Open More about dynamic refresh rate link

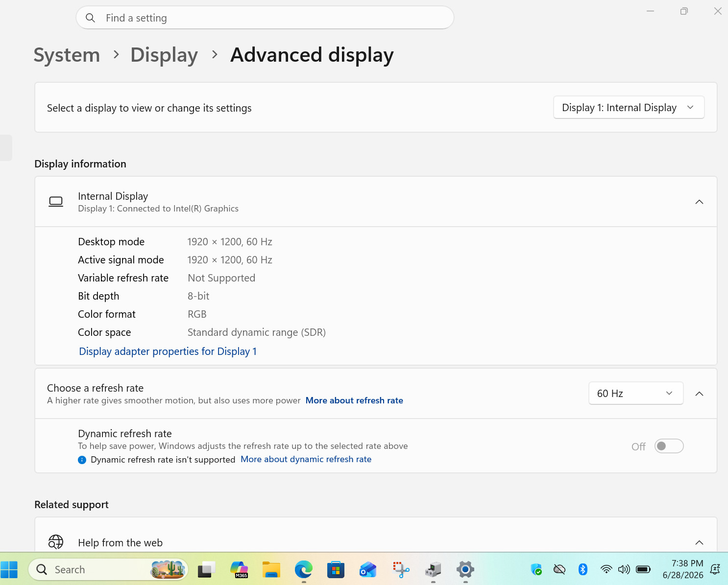click(306, 459)
